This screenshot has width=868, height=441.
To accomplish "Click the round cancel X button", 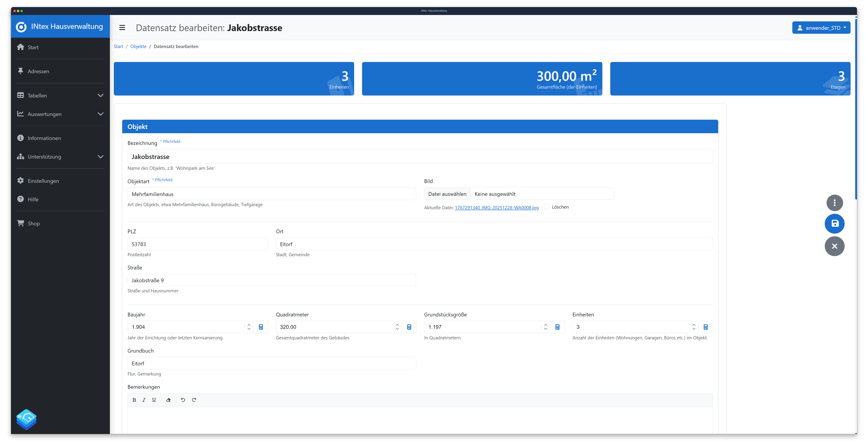I will pos(834,246).
